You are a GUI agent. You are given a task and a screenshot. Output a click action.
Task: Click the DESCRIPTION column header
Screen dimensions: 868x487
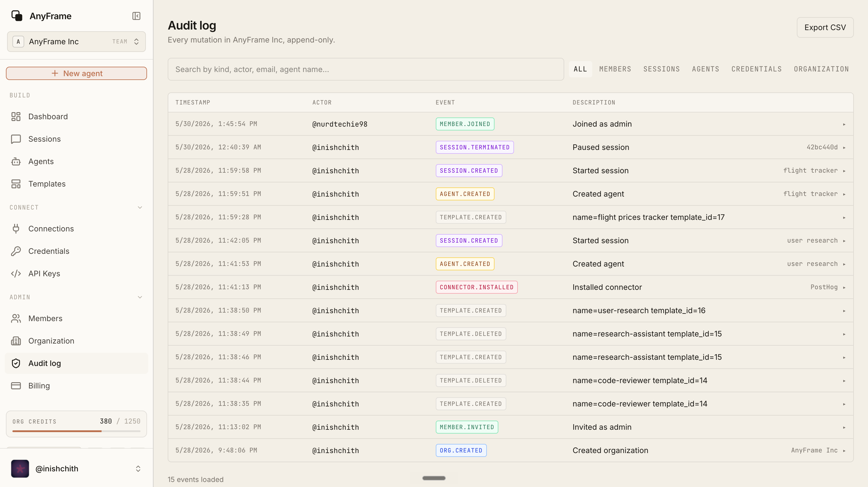pyautogui.click(x=594, y=102)
